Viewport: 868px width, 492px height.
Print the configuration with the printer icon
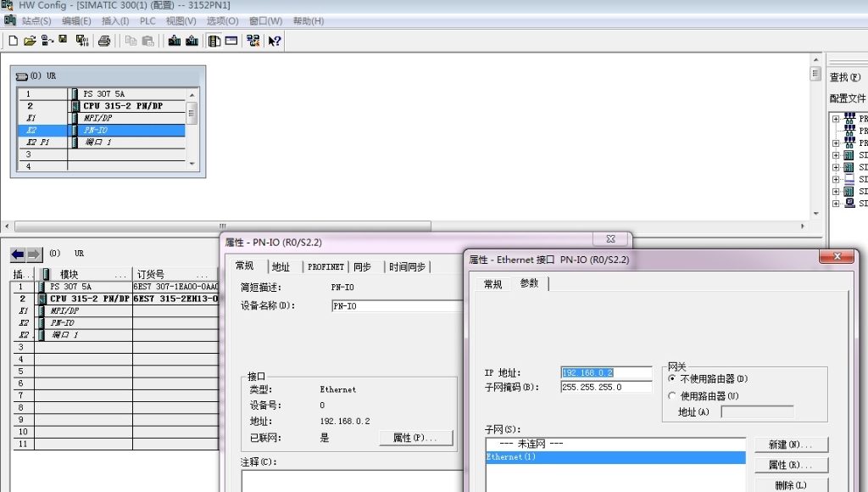(104, 41)
